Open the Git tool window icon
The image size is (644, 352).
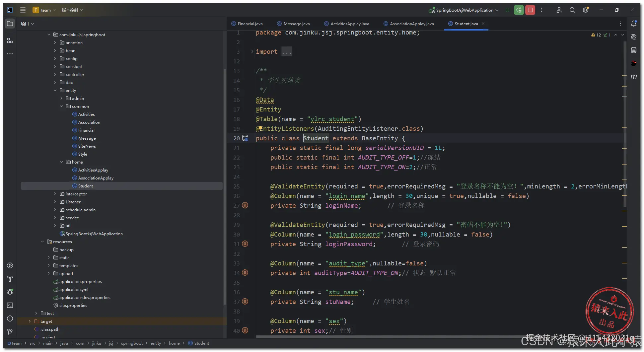click(x=10, y=332)
